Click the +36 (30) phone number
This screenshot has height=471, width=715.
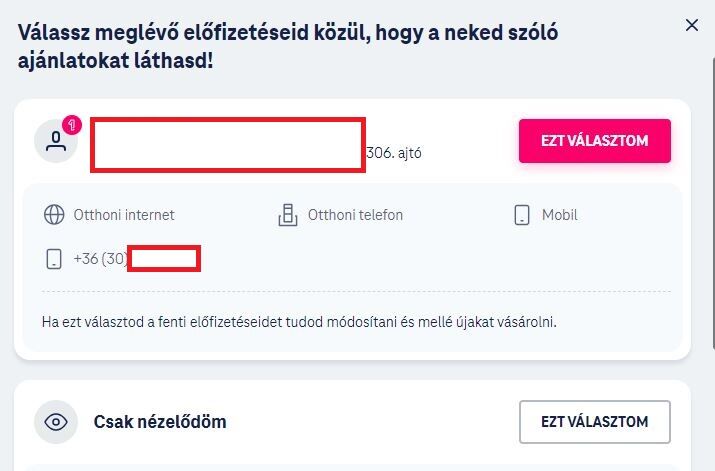coord(137,259)
